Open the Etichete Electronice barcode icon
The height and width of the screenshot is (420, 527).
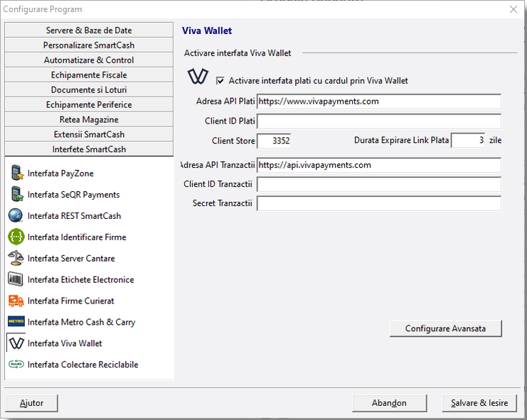pos(16,279)
